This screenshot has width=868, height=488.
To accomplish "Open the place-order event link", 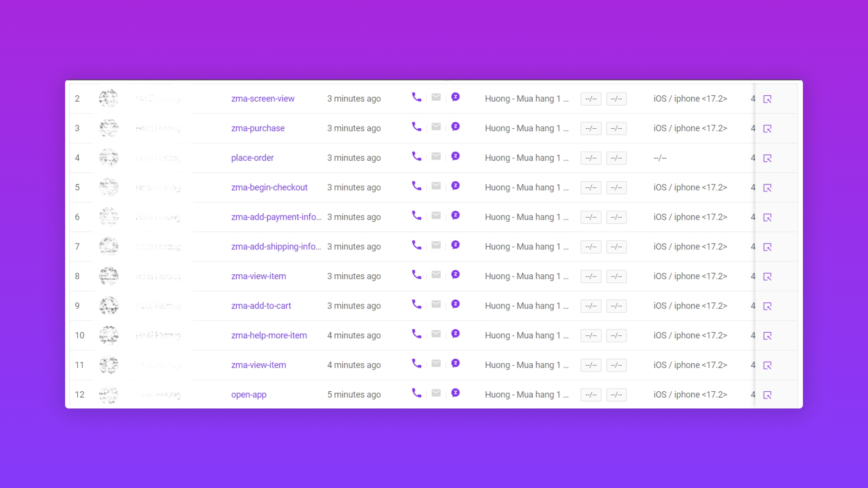I will coord(252,158).
